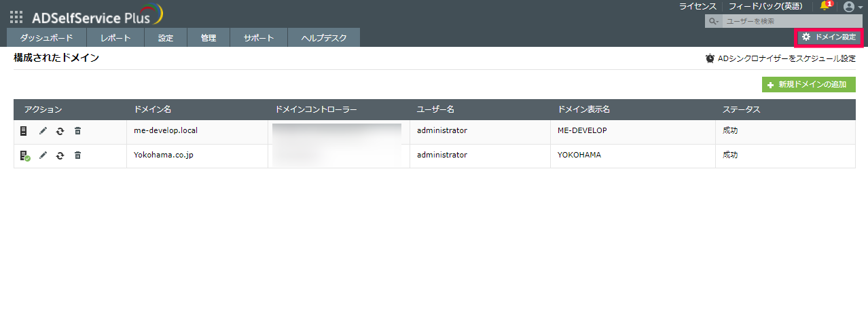Click the ドメイン名 column header

pyautogui.click(x=152, y=109)
